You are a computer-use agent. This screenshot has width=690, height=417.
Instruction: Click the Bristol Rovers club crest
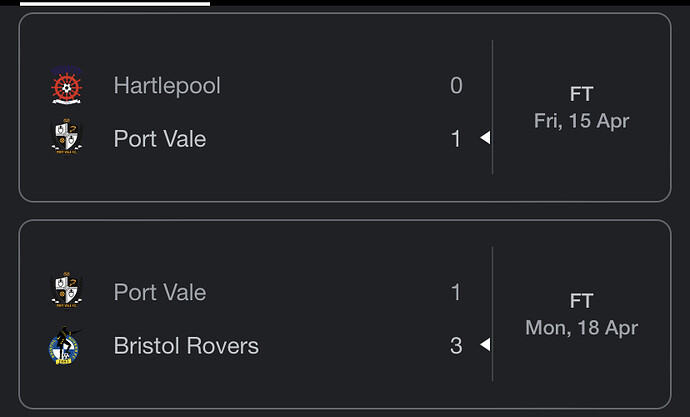pyautogui.click(x=65, y=346)
